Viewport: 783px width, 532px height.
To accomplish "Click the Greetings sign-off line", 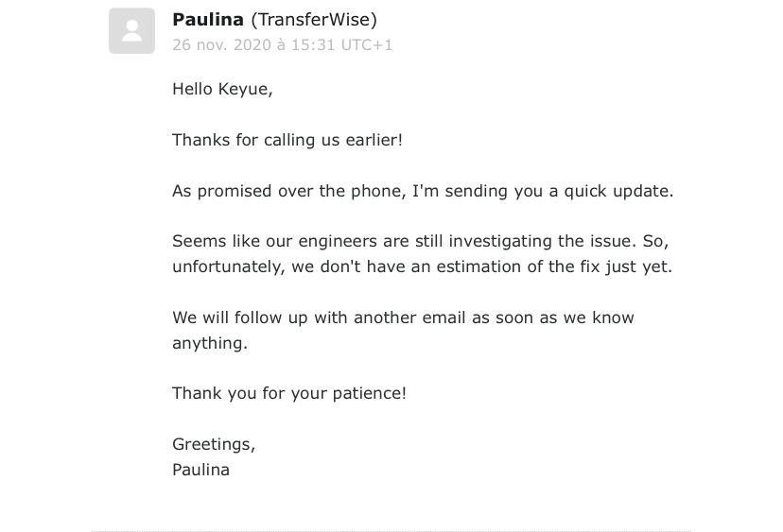I will (214, 445).
